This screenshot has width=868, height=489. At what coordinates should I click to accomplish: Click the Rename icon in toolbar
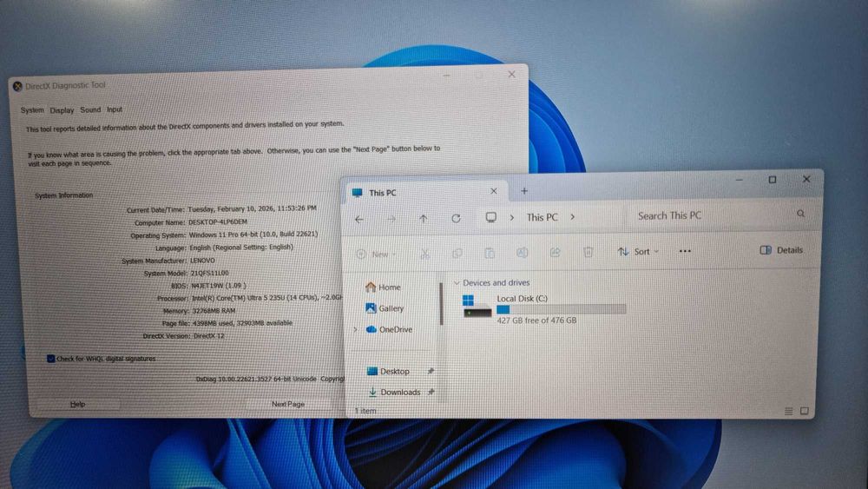coord(522,253)
